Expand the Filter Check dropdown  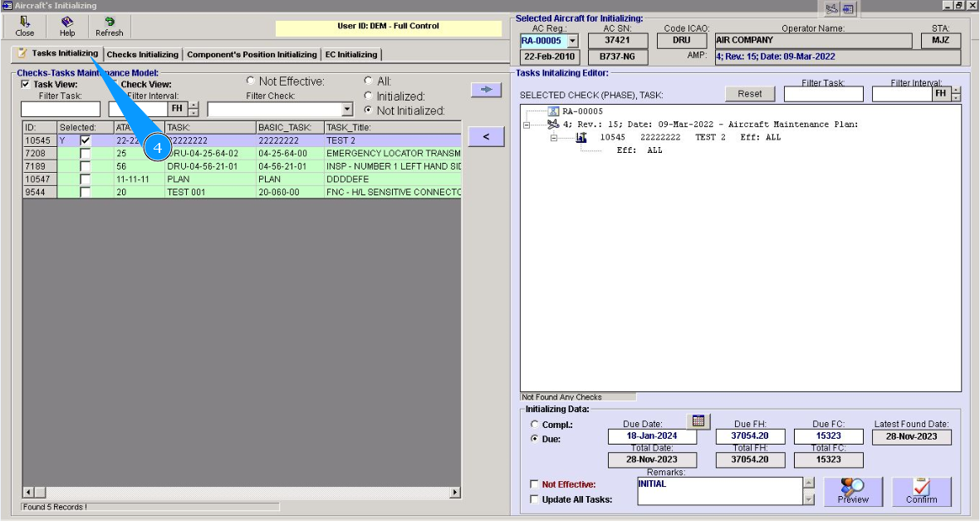[347, 110]
